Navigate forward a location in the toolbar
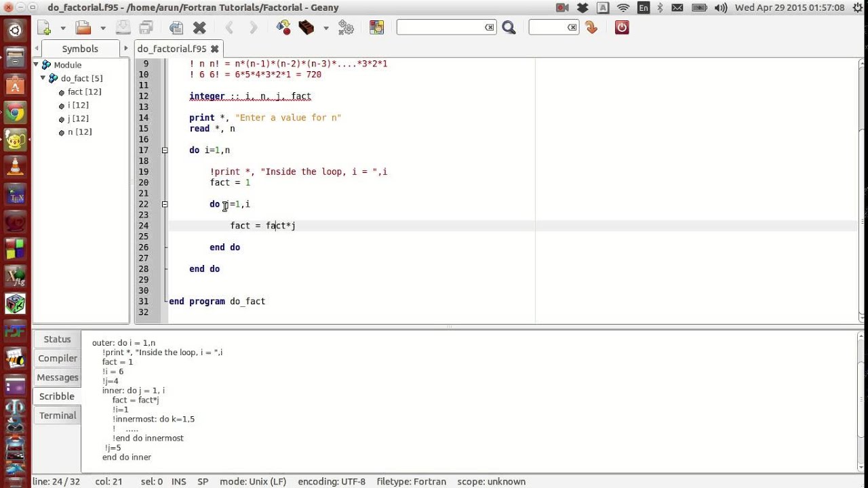 pyautogui.click(x=253, y=28)
